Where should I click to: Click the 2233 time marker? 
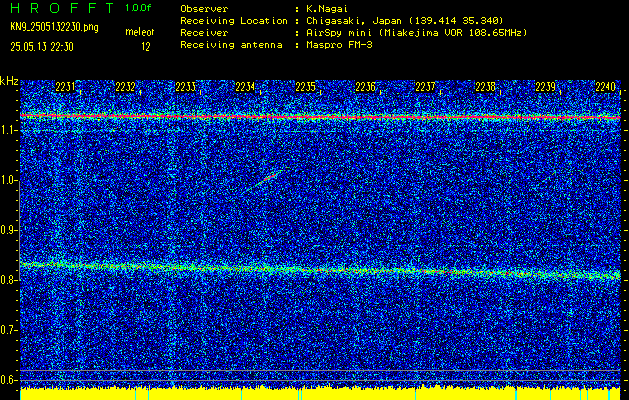coord(185,87)
